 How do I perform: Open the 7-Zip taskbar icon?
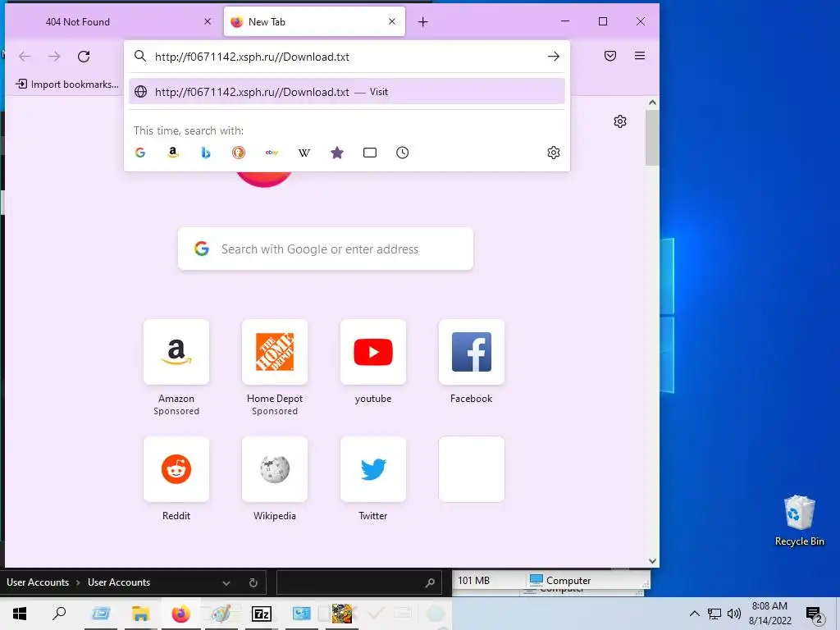[x=262, y=614]
